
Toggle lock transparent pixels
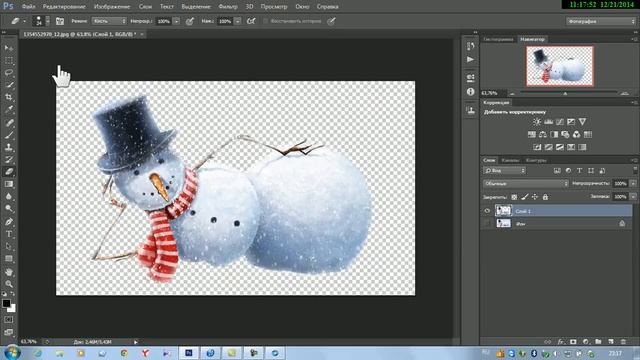click(514, 197)
